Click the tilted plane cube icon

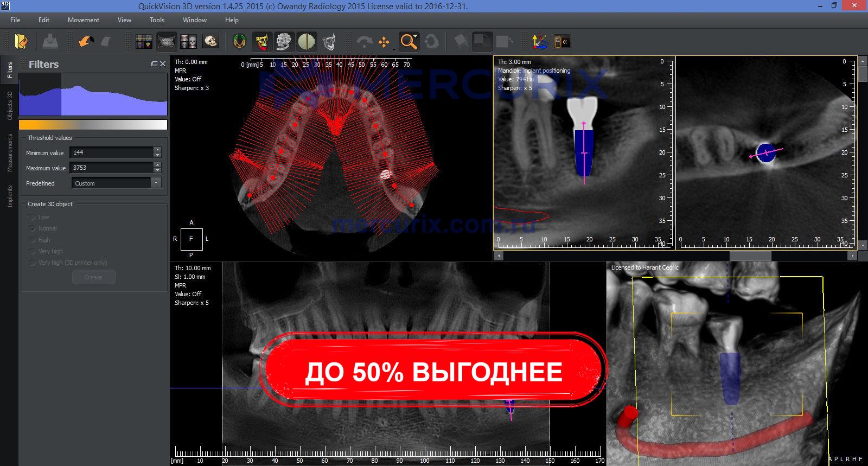(461, 41)
